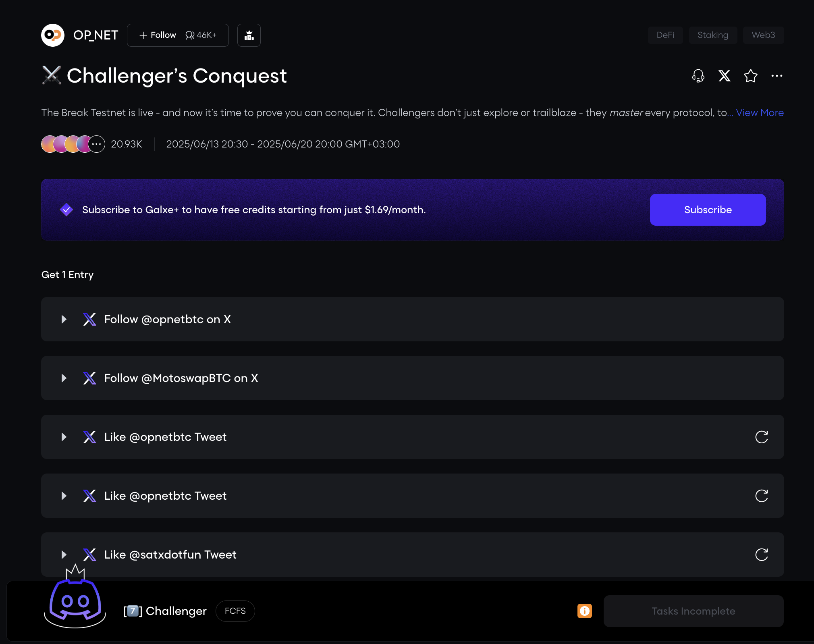814x644 pixels.
Task: Open the leaderboard podium icon
Action: pos(249,35)
